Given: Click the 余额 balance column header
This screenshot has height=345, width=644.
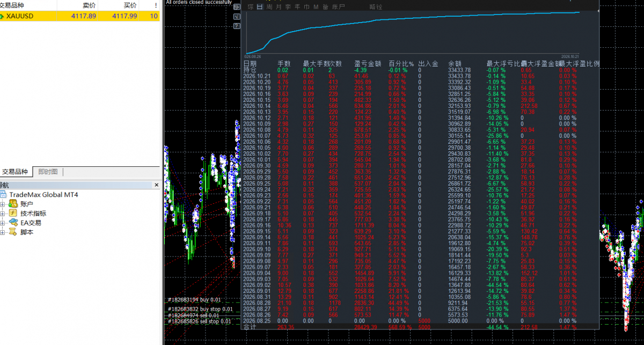Looking at the screenshot, I should (x=455, y=63).
